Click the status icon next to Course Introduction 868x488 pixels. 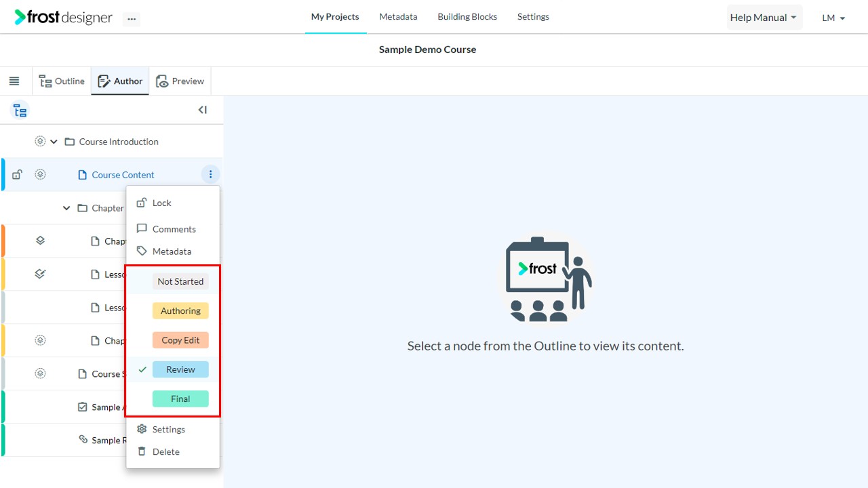click(x=40, y=142)
